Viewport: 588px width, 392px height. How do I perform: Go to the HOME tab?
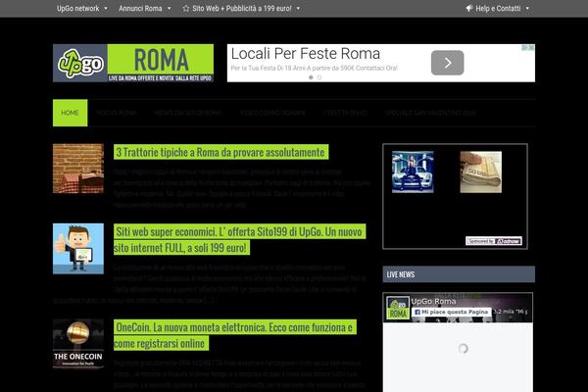[71, 113]
